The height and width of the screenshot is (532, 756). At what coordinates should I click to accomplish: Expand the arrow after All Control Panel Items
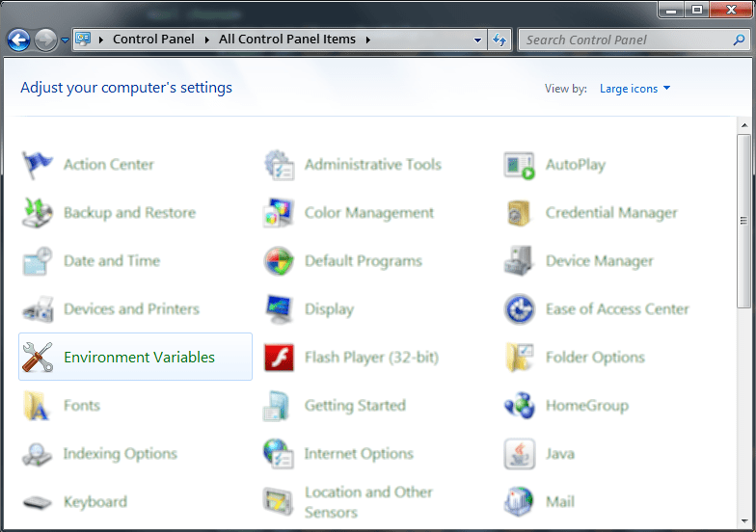[368, 40]
